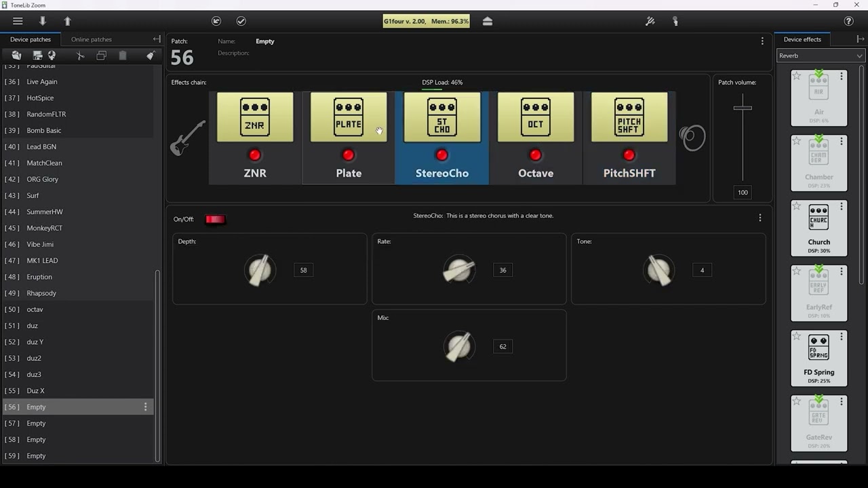
Task: Click the cut scissors icon
Action: coord(80,56)
